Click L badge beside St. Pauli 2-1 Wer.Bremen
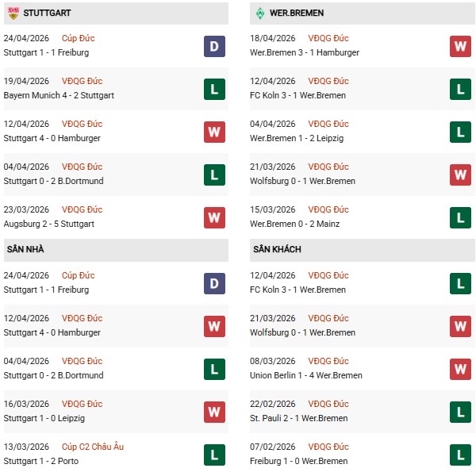476x472 pixels. pyautogui.click(x=460, y=412)
